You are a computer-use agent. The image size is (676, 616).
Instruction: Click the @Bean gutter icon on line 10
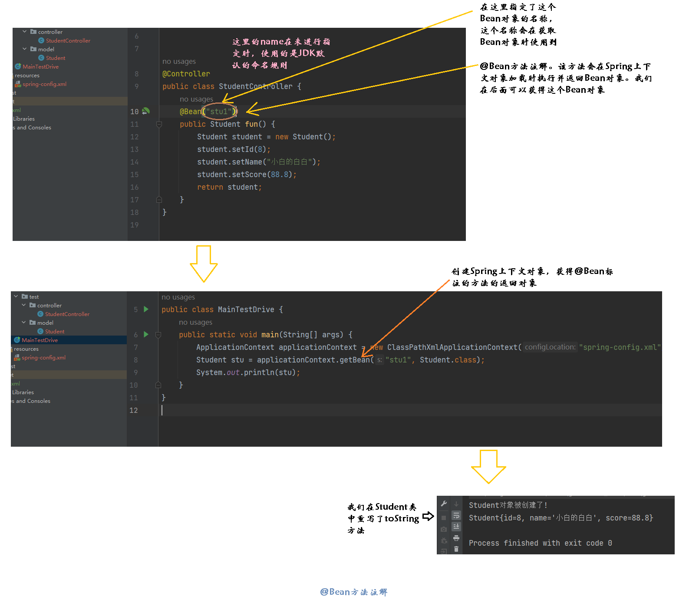pos(146,112)
